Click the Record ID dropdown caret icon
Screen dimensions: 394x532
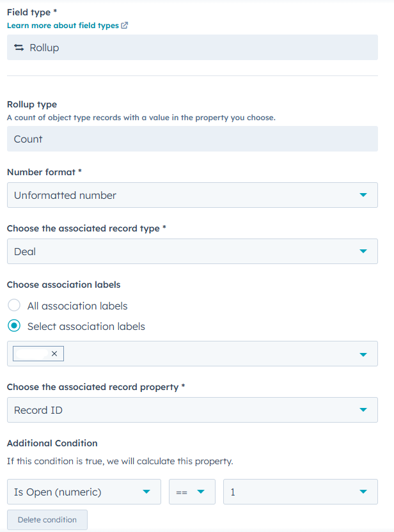coord(363,410)
